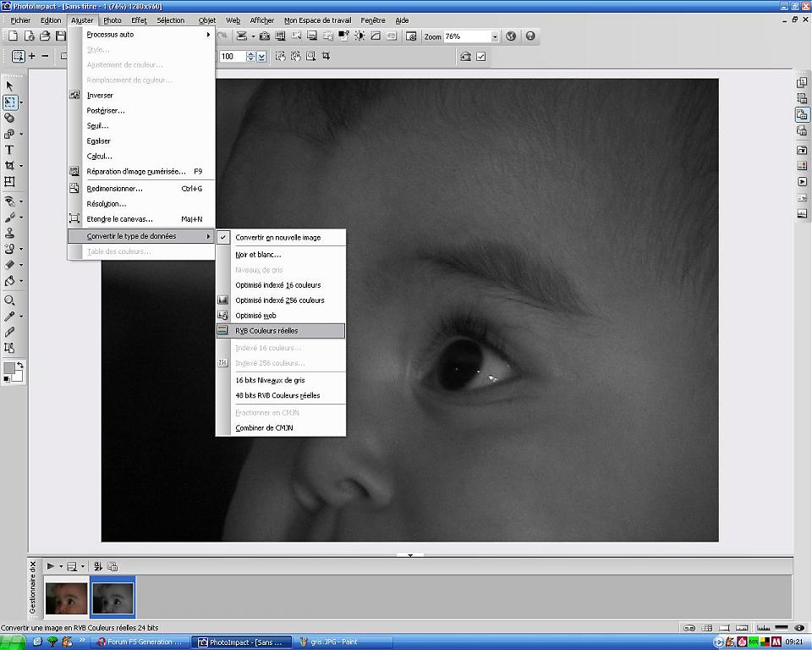Viewport: 812px width, 650px height.
Task: Click the value field showing 100
Action: pyautogui.click(x=232, y=57)
